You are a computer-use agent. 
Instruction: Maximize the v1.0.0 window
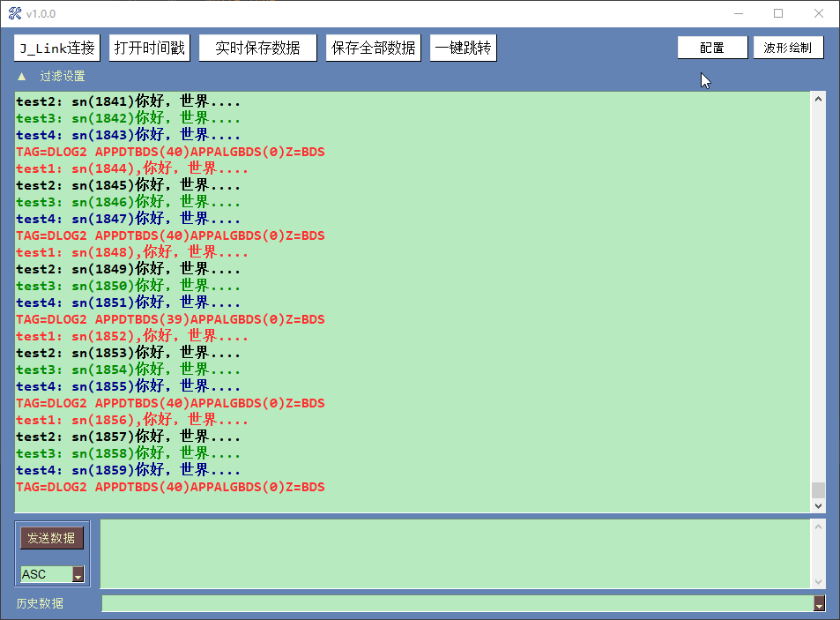[778, 13]
